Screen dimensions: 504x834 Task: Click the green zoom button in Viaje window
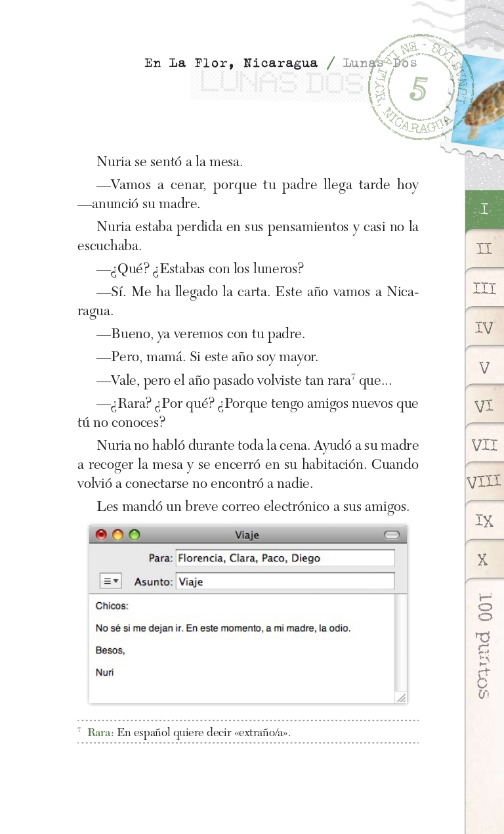click(x=135, y=535)
